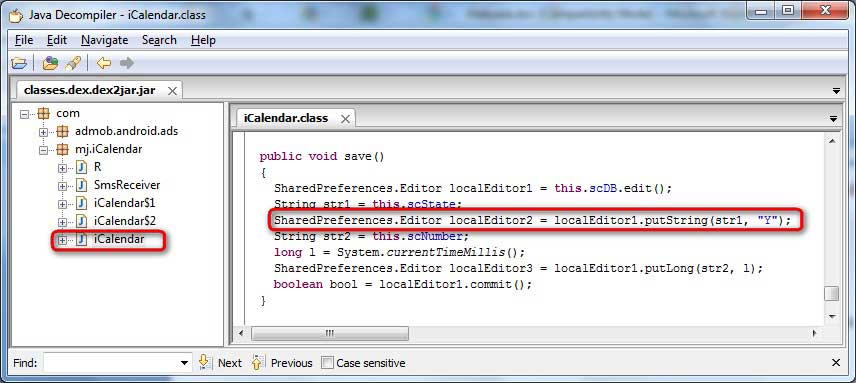Image resolution: width=856 pixels, height=383 pixels.
Task: Open the Navigate menu
Action: tap(104, 40)
